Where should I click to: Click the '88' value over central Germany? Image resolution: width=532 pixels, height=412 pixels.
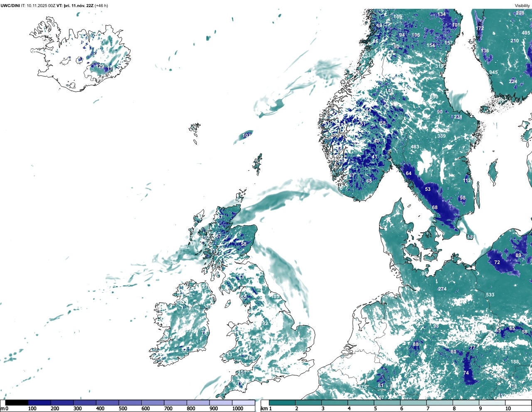416,344
